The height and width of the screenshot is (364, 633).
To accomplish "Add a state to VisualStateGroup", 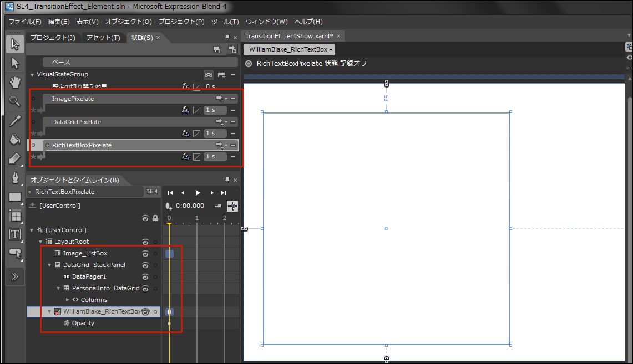I will pos(221,75).
